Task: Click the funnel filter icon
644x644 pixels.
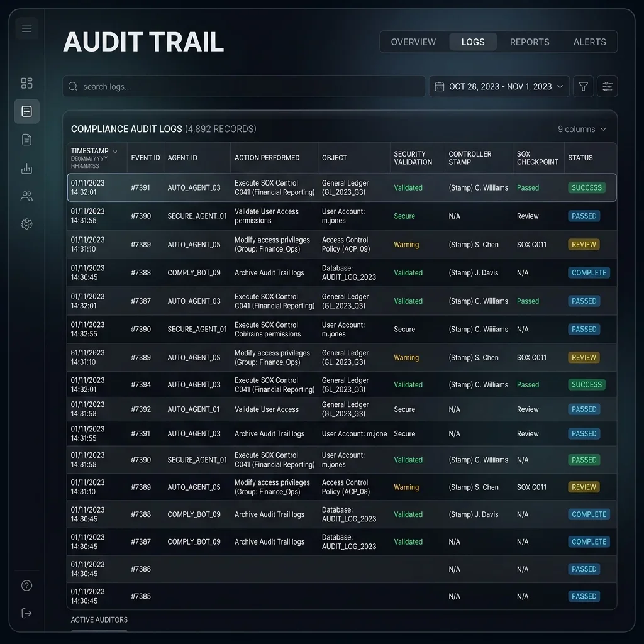Action: click(583, 86)
